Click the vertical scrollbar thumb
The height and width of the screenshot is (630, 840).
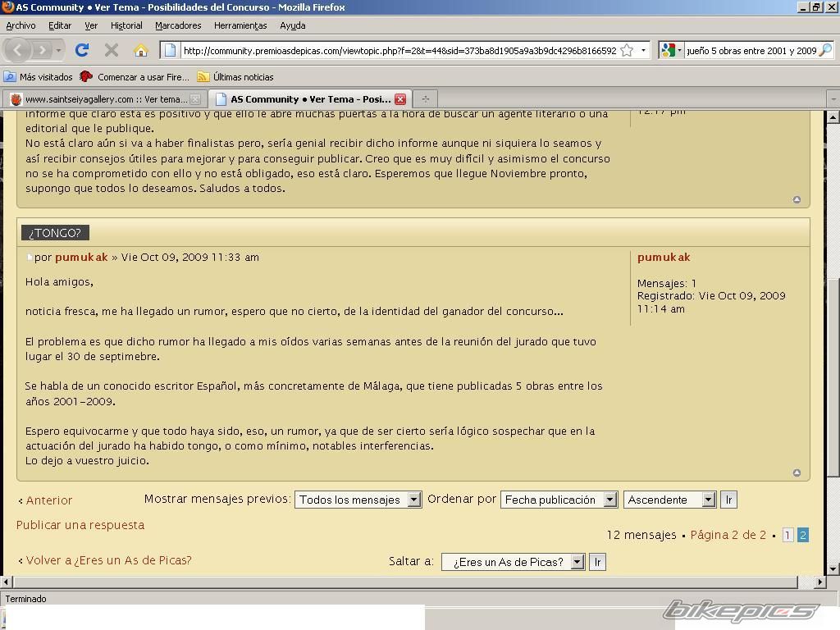[x=833, y=377]
